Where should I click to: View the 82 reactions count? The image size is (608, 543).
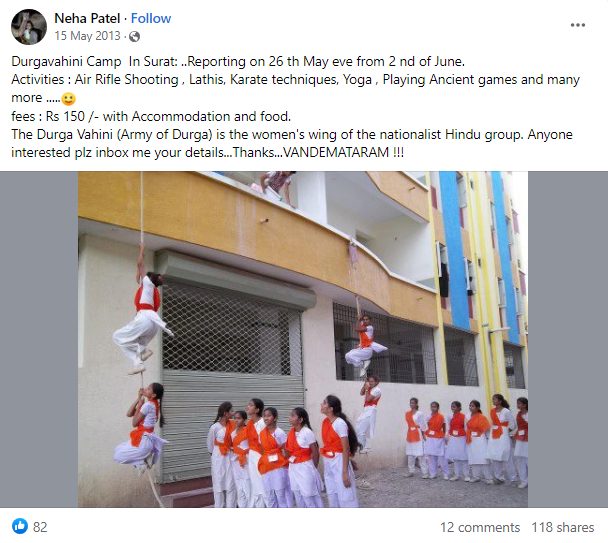point(40,527)
